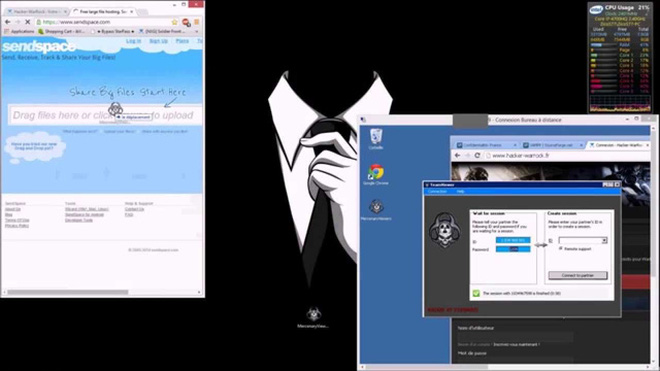660x371 pixels.
Task: Open the Help menu in TeamViewer window
Action: [460, 192]
